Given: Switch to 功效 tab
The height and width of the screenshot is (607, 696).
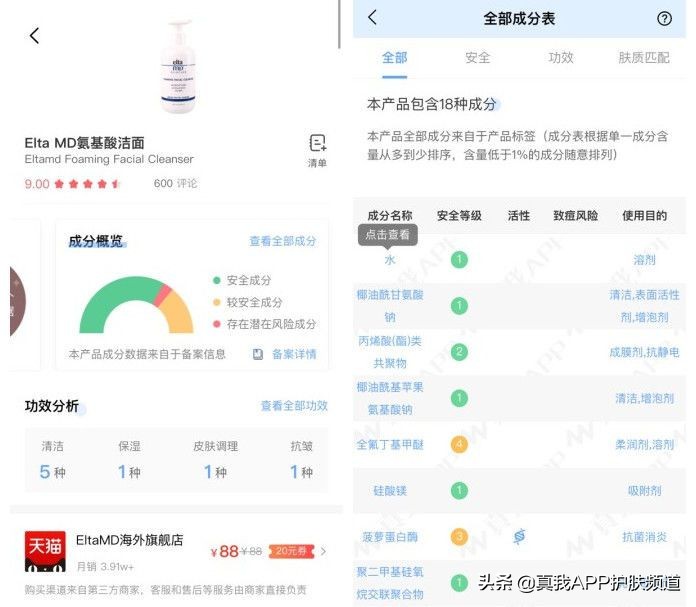Looking at the screenshot, I should 561,58.
